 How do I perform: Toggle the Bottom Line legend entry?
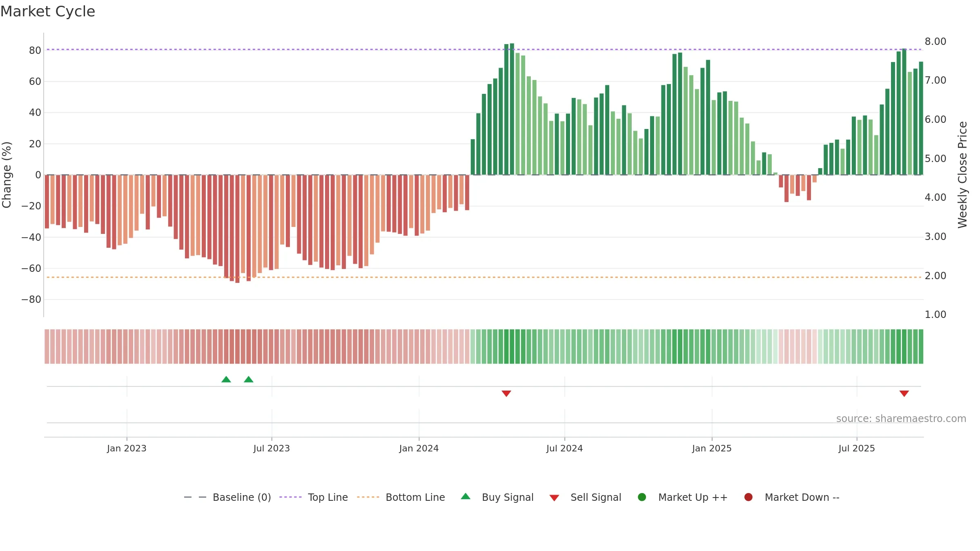click(401, 497)
